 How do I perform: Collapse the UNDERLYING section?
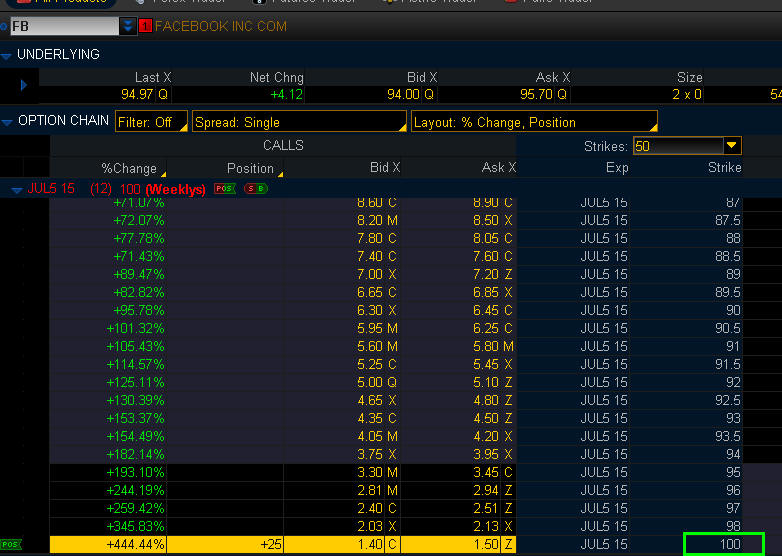8,55
